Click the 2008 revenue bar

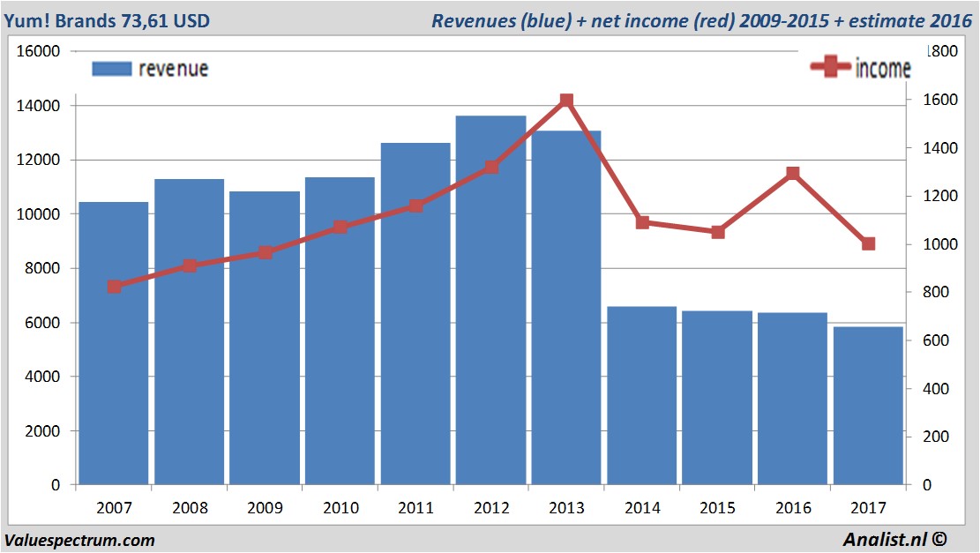tap(190, 332)
